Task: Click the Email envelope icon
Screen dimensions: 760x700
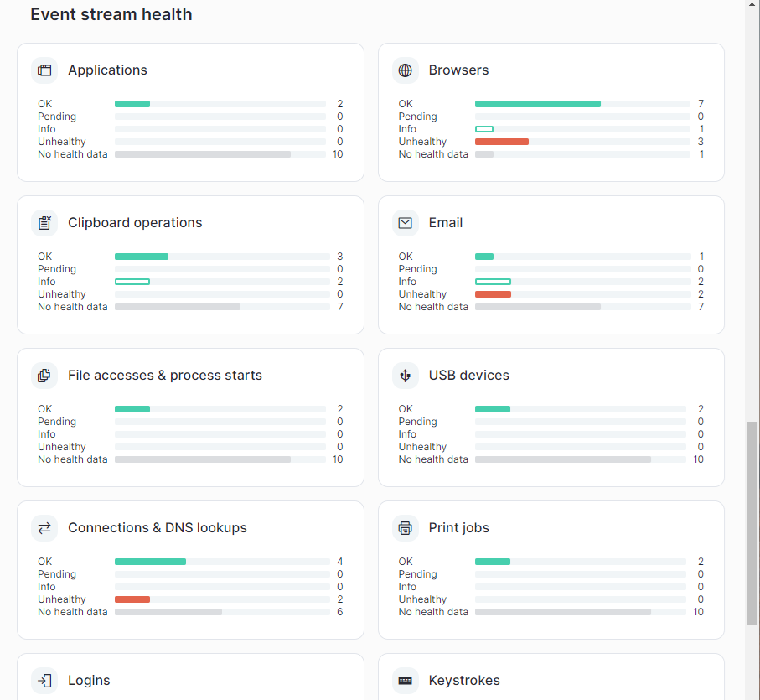Action: 406,223
